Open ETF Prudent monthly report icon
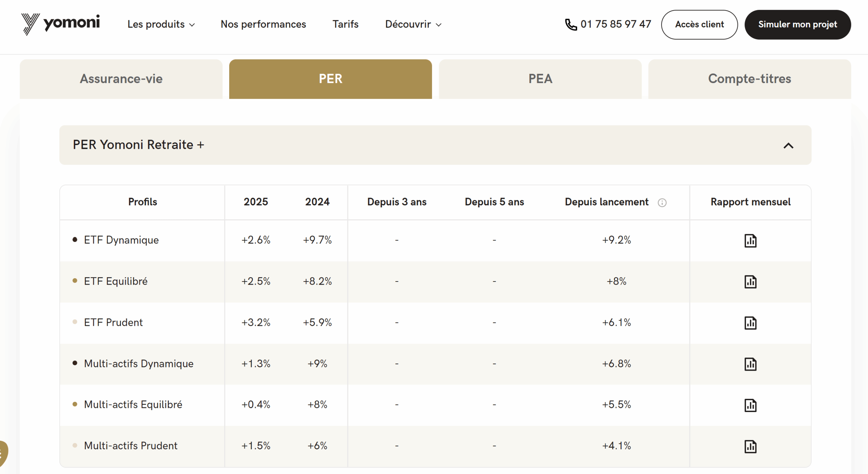The width and height of the screenshot is (868, 474). coord(750,323)
